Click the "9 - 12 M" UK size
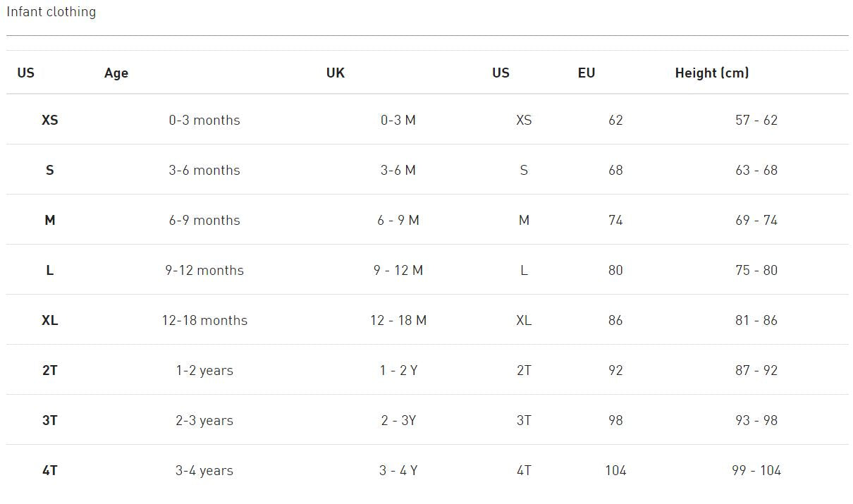 pos(398,271)
